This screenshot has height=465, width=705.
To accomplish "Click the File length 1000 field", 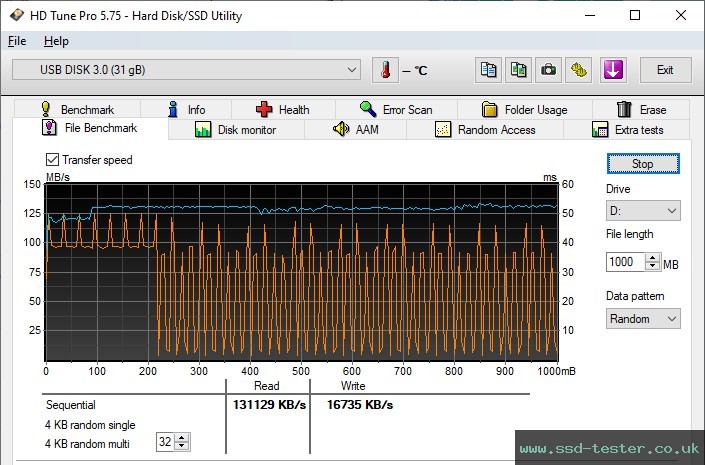I will pos(626,262).
